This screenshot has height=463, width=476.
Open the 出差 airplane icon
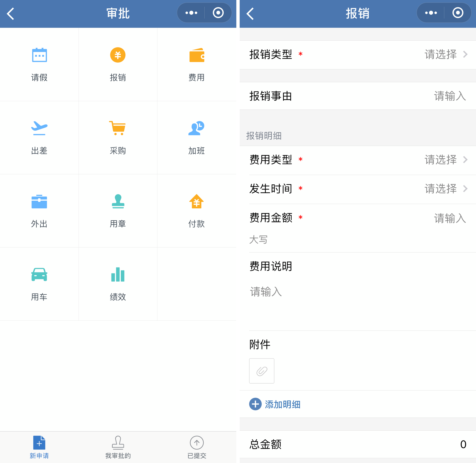39,128
